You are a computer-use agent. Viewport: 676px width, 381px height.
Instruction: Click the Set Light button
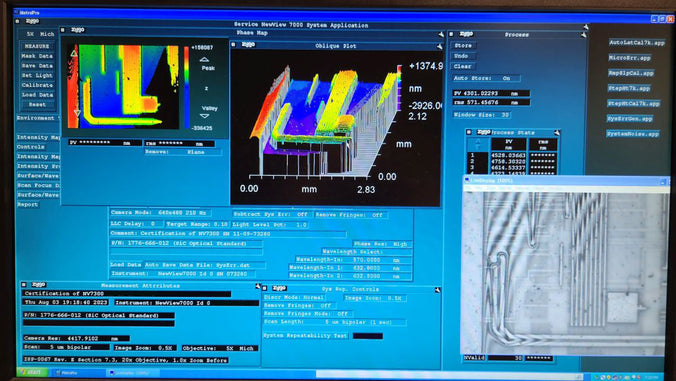[38, 75]
